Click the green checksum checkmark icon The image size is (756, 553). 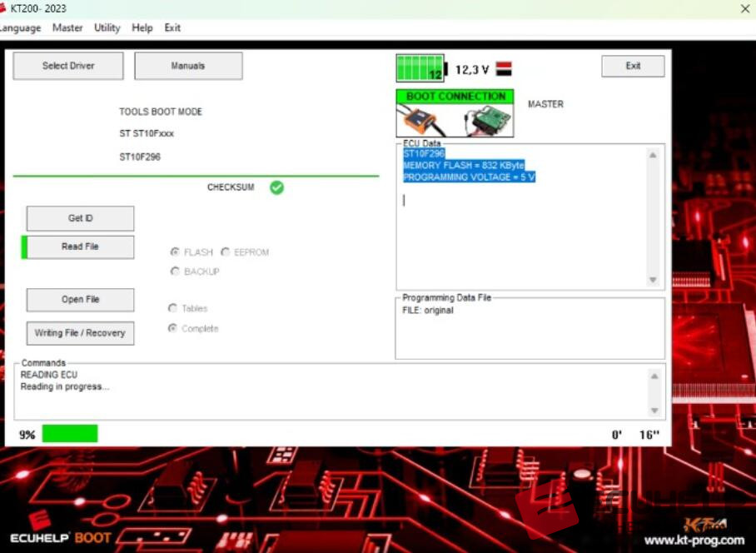[x=276, y=187]
